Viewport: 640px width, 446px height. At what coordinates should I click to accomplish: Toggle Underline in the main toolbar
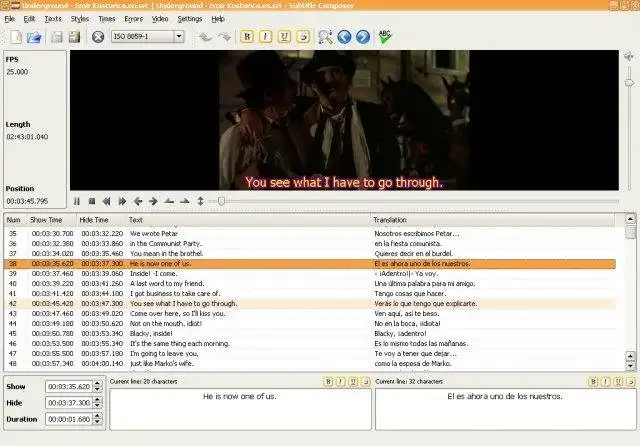(284, 37)
